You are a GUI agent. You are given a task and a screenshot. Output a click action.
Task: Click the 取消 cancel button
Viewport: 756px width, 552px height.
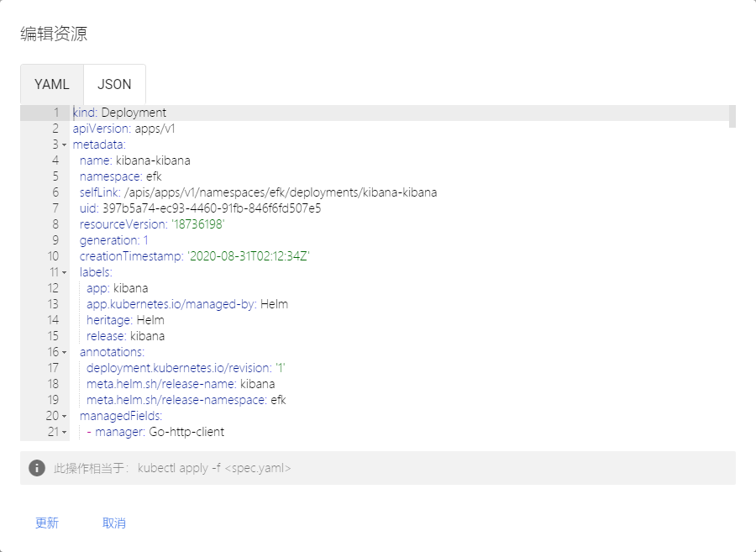point(114,523)
